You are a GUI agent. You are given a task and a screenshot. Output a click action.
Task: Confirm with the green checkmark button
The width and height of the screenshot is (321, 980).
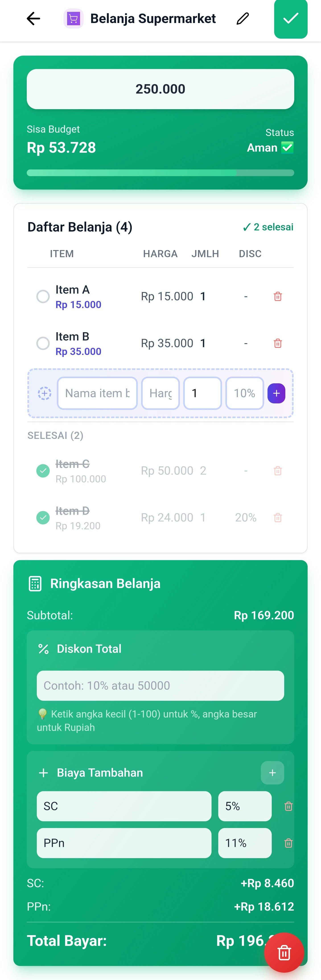coord(291,19)
